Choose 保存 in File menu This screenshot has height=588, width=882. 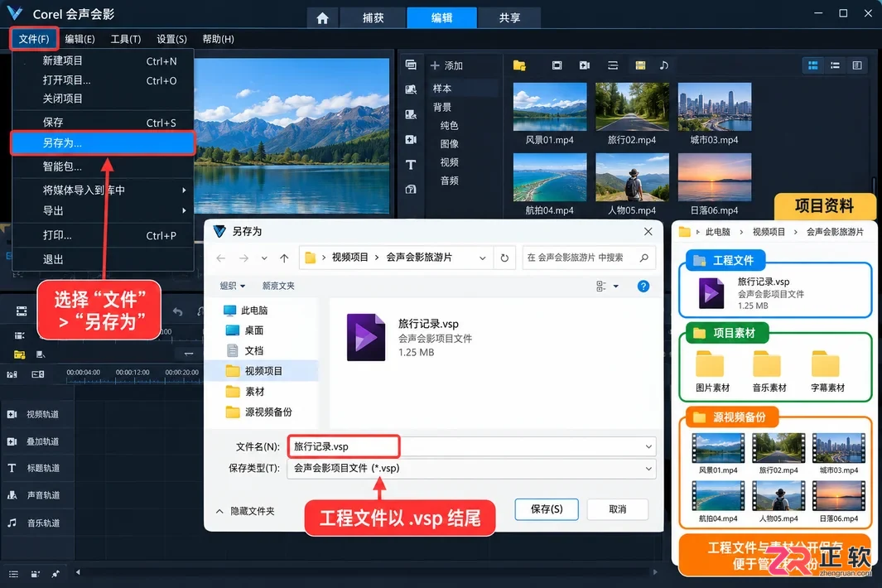(103, 122)
